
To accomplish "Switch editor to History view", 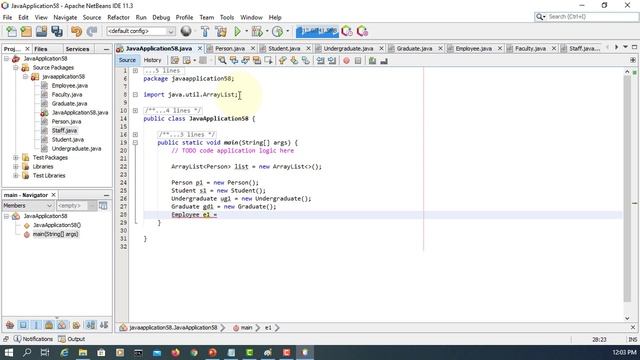I will point(152,60).
